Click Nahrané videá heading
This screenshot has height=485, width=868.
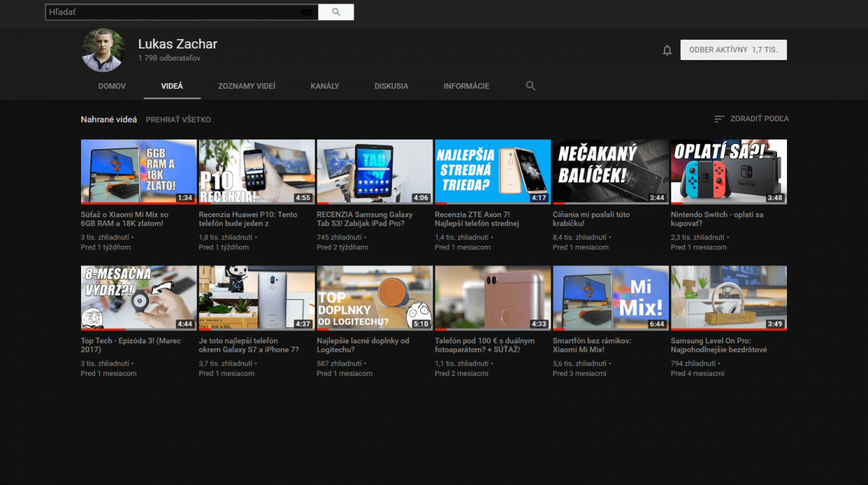coord(109,119)
